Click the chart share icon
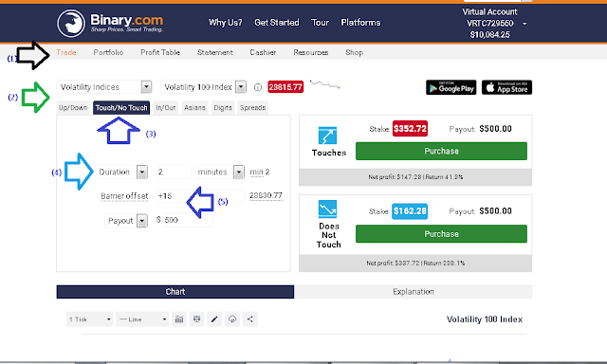The height and width of the screenshot is (364, 607). [250, 319]
